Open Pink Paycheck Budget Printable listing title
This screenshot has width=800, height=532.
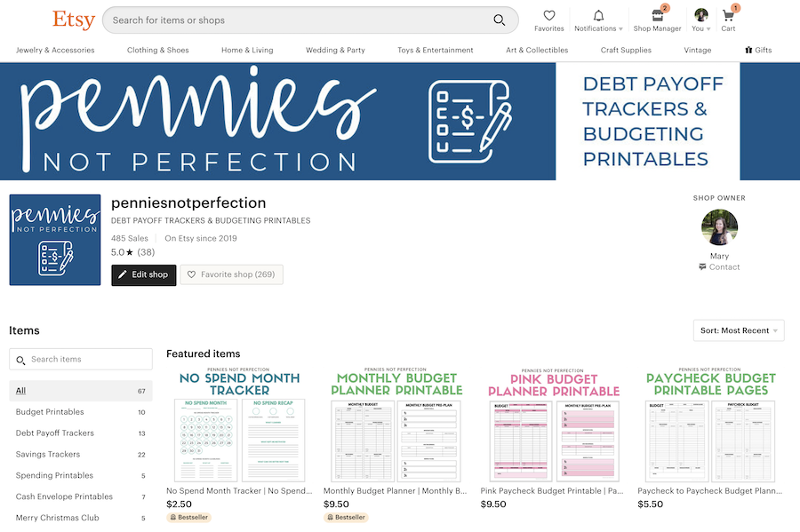pos(552,491)
